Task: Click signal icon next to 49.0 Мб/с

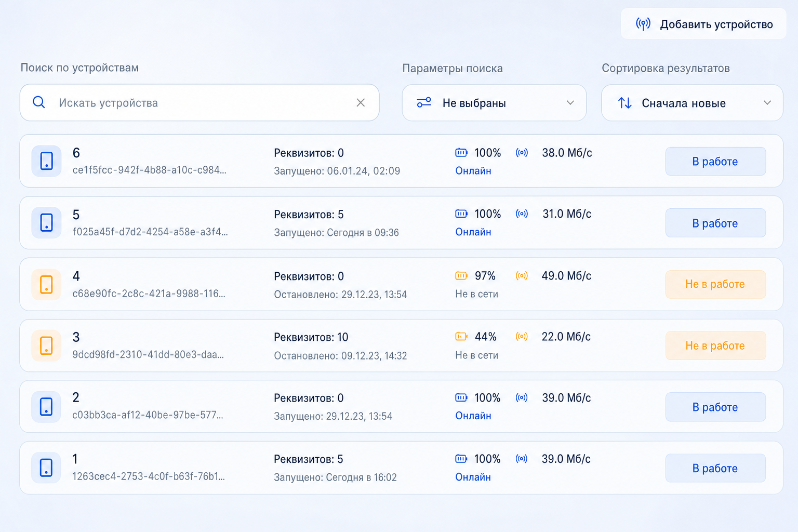Action: tap(522, 276)
